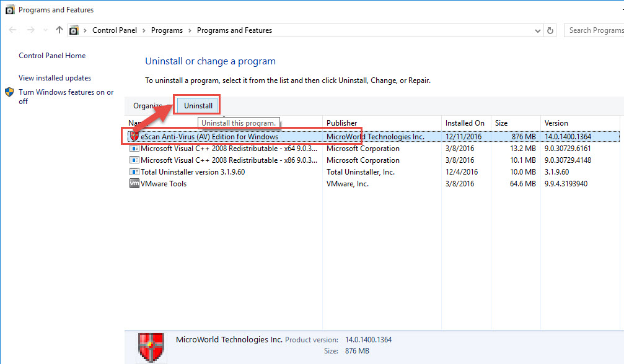624x364 pixels.
Task: Click the Visual C++ x64 program icon
Action: [x=134, y=149]
